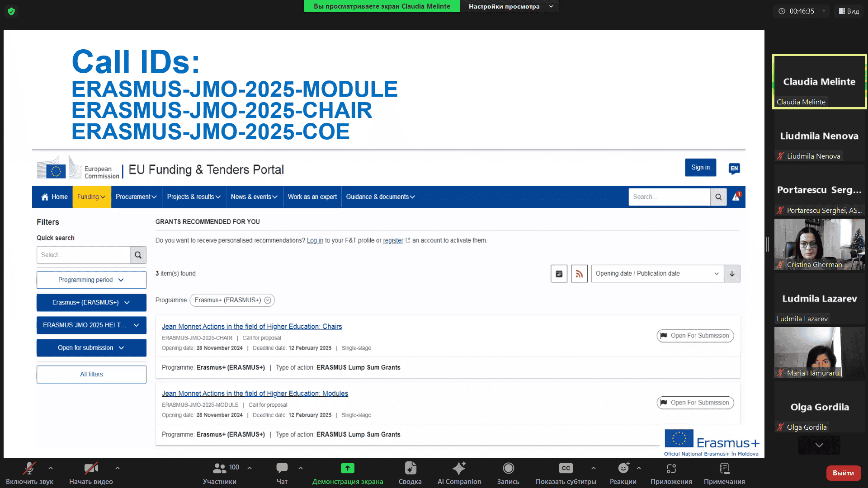The image size is (868, 488).
Task: Unmute the microphone audio
Action: 29,468
